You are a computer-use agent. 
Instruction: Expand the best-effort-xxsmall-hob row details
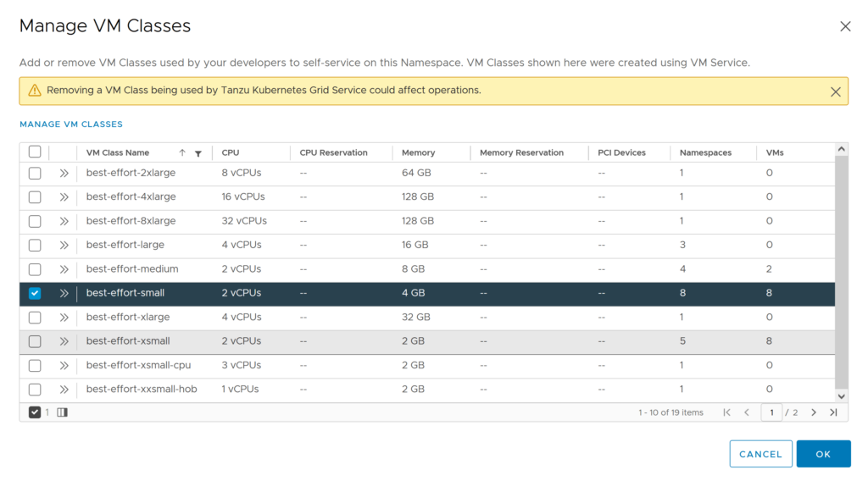tap(64, 390)
